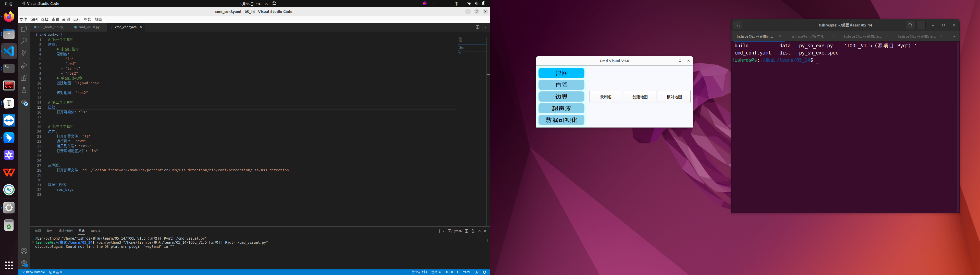Expand the terminal tabs overflow chevron
This screenshot has height=275, width=980.
[954, 36]
